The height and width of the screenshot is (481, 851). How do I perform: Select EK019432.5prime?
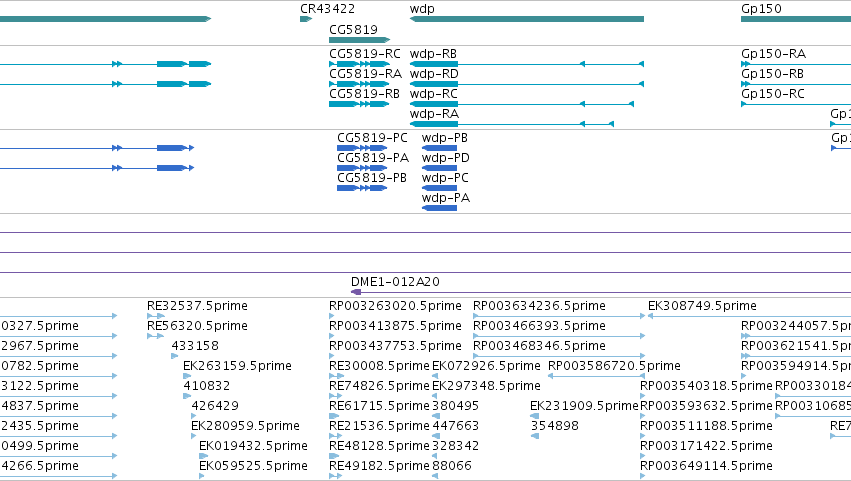[253, 446]
